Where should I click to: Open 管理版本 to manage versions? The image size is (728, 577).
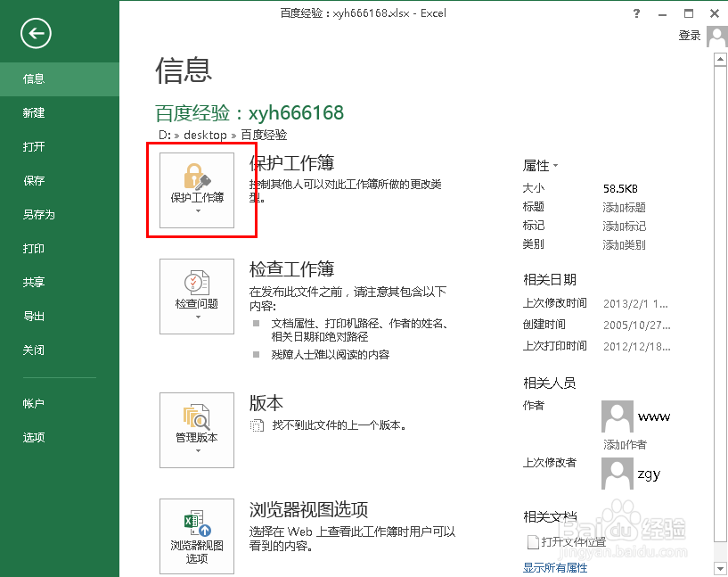[x=197, y=424]
